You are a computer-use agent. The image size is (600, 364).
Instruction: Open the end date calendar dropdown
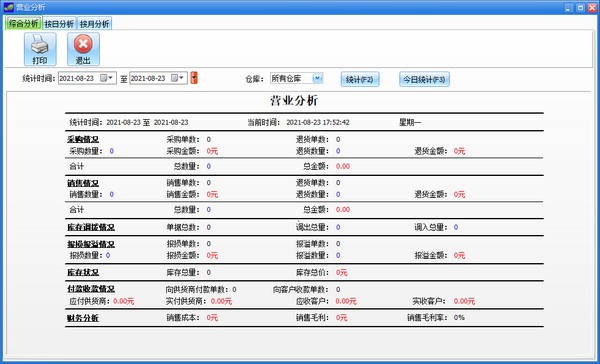coord(178,78)
